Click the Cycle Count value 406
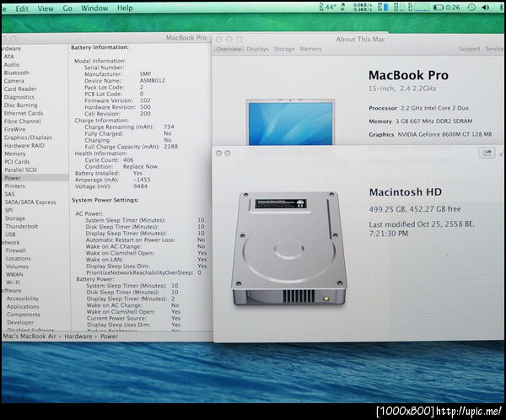Viewport: 506px width, 420px height. click(x=128, y=159)
